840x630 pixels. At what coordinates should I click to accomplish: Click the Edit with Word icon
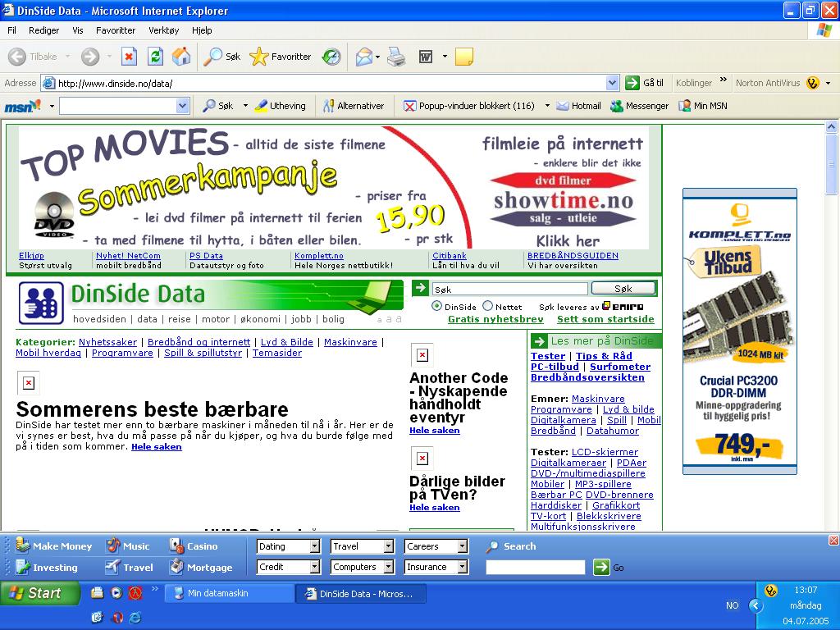[426, 57]
